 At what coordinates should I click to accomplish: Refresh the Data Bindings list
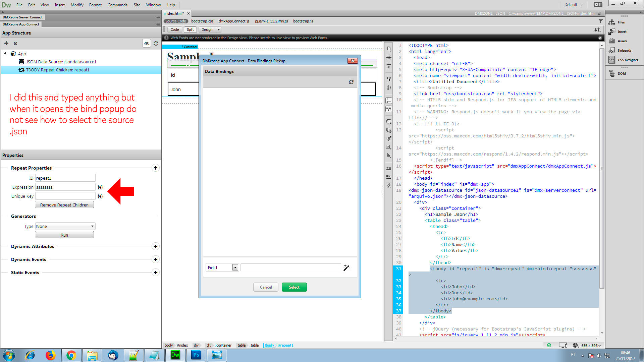click(x=351, y=82)
